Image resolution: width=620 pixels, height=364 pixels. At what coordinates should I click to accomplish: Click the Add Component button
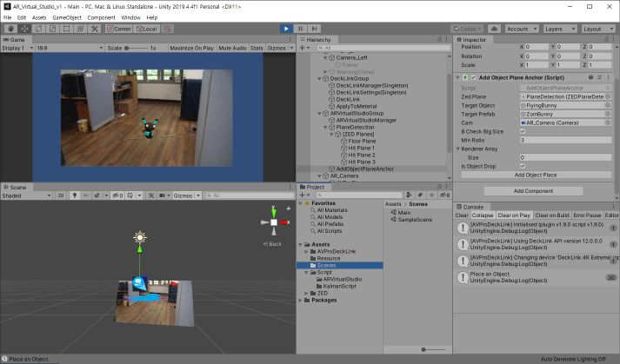pos(533,191)
